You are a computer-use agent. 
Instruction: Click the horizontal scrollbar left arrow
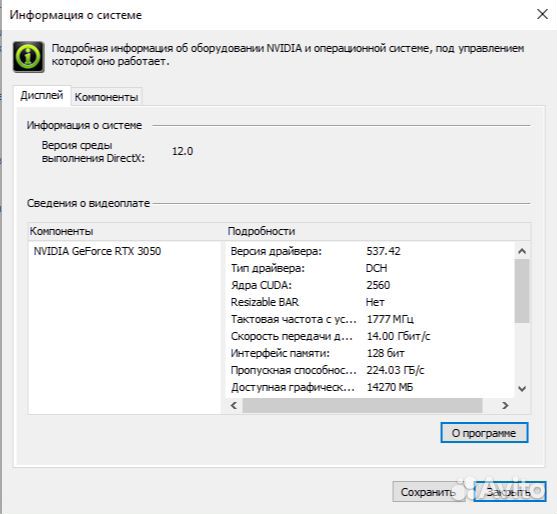234,405
